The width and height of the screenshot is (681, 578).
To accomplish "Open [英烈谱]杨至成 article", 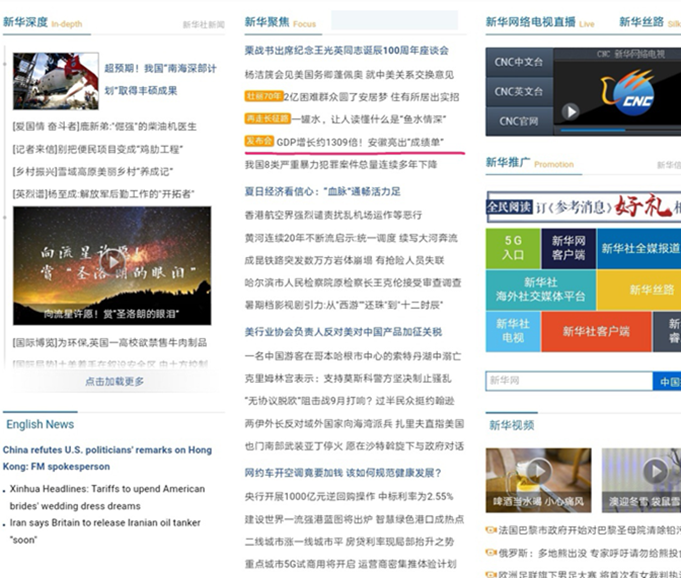I will tap(103, 194).
